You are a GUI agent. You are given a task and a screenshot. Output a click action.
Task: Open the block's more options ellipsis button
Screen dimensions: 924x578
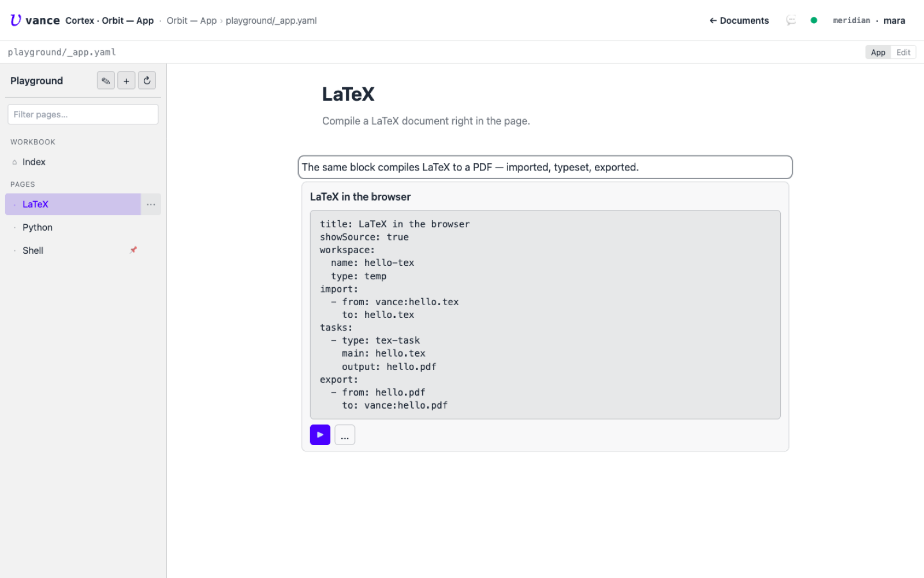(x=345, y=435)
